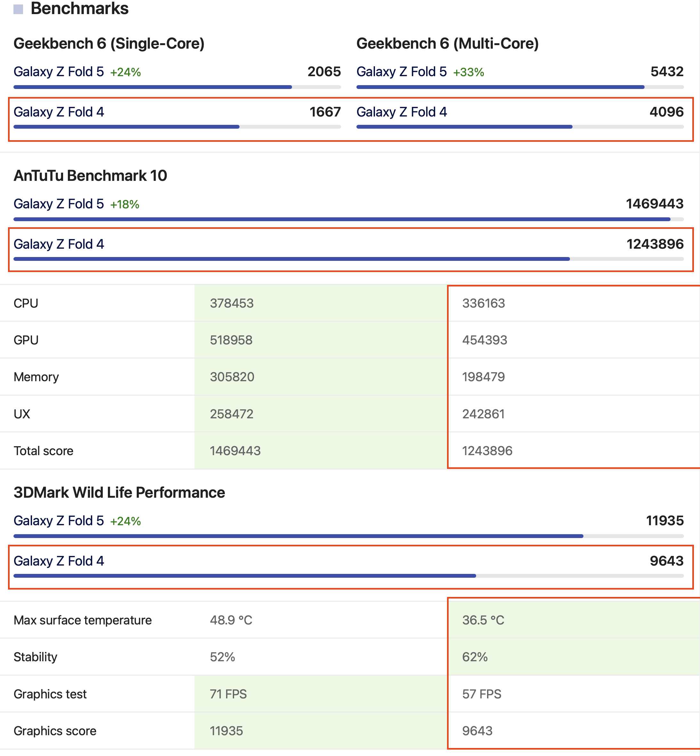Click the Stability value 62%
Viewport: 700px width, 756px height.
tap(475, 657)
